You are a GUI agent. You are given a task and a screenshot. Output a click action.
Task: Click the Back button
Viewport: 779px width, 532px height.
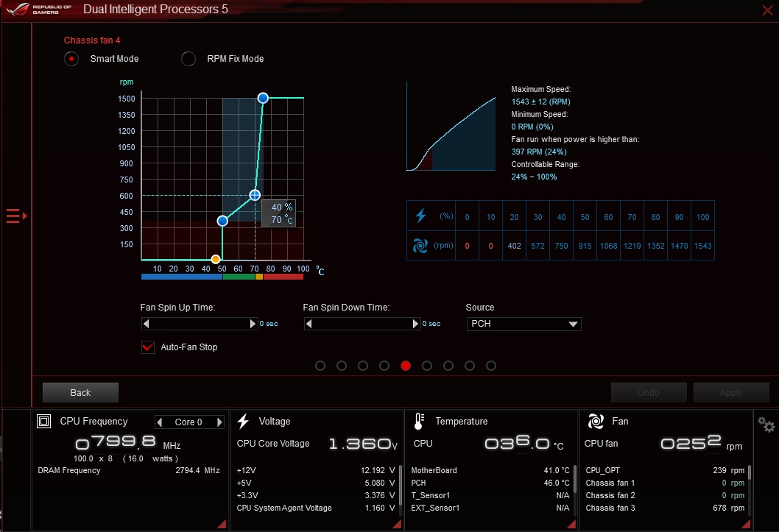pyautogui.click(x=80, y=392)
